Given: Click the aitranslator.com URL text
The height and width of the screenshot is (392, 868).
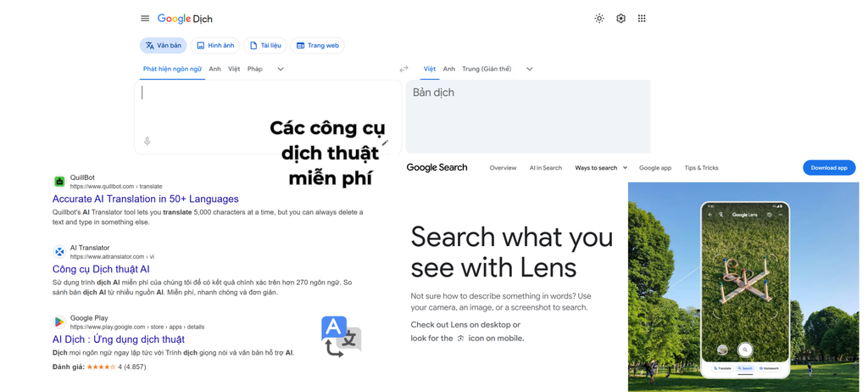Looking at the screenshot, I should [113, 257].
